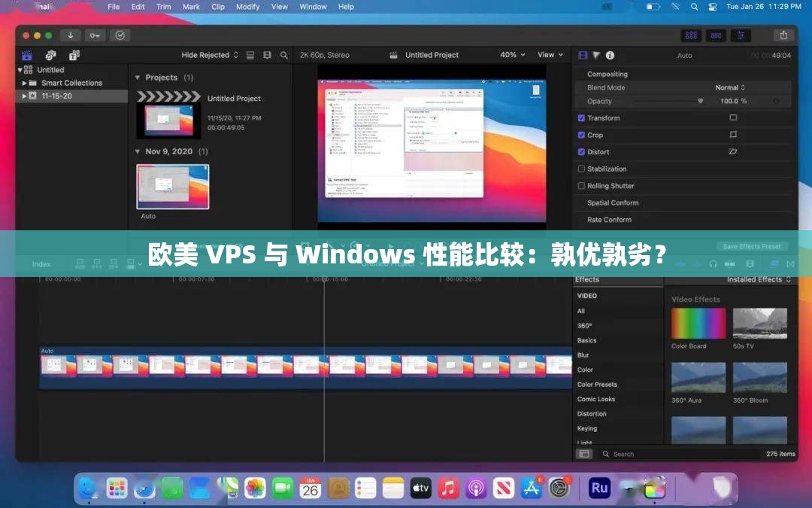Open the 40% zoom dropdown
This screenshot has width=812, height=508.
[x=513, y=54]
